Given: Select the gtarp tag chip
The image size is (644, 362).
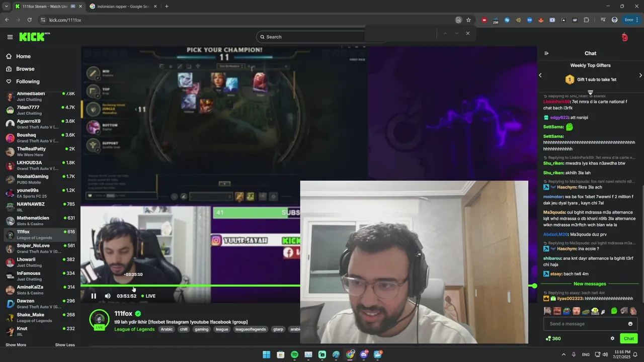Looking at the screenshot, I should point(278,329).
